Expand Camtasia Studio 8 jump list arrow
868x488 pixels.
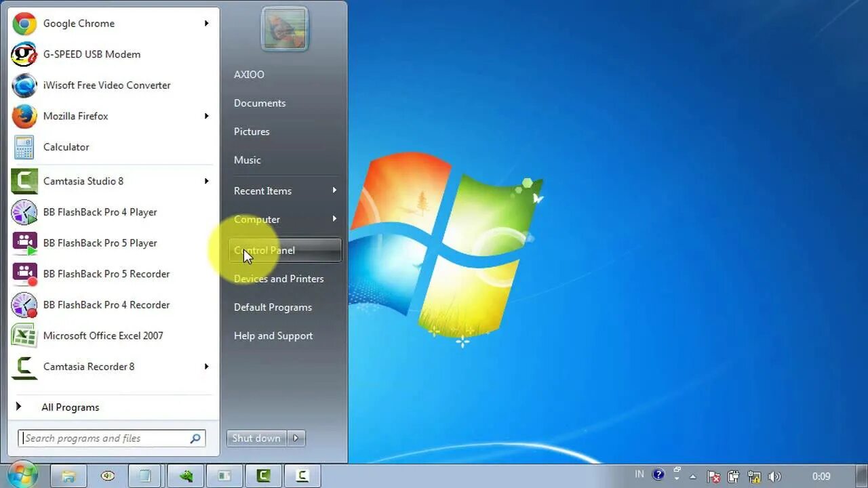[x=207, y=181]
